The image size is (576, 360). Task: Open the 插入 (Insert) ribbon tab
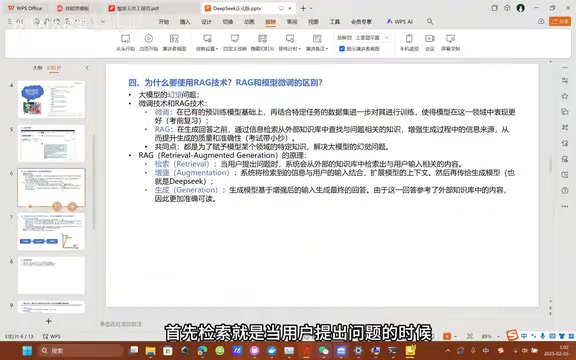tap(185, 22)
